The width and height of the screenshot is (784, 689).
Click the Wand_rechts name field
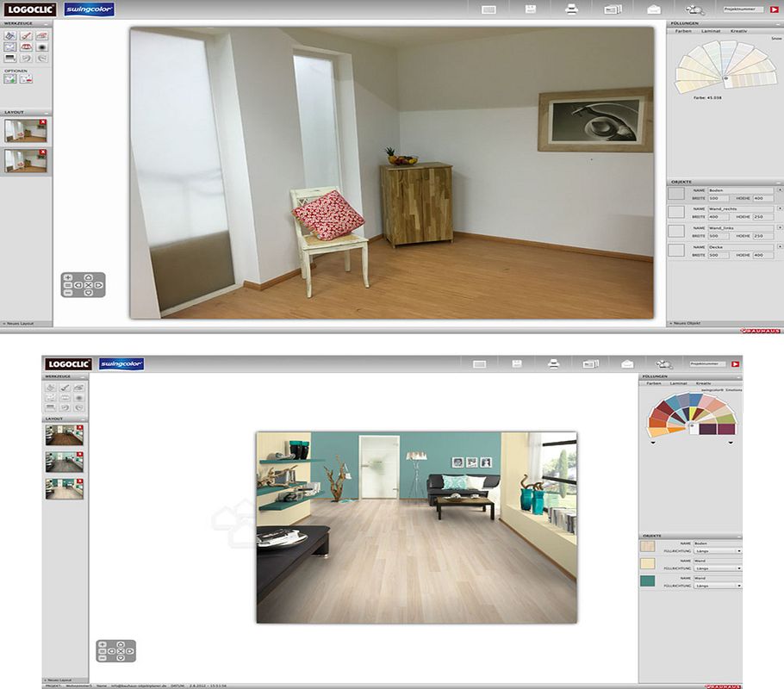pos(740,208)
